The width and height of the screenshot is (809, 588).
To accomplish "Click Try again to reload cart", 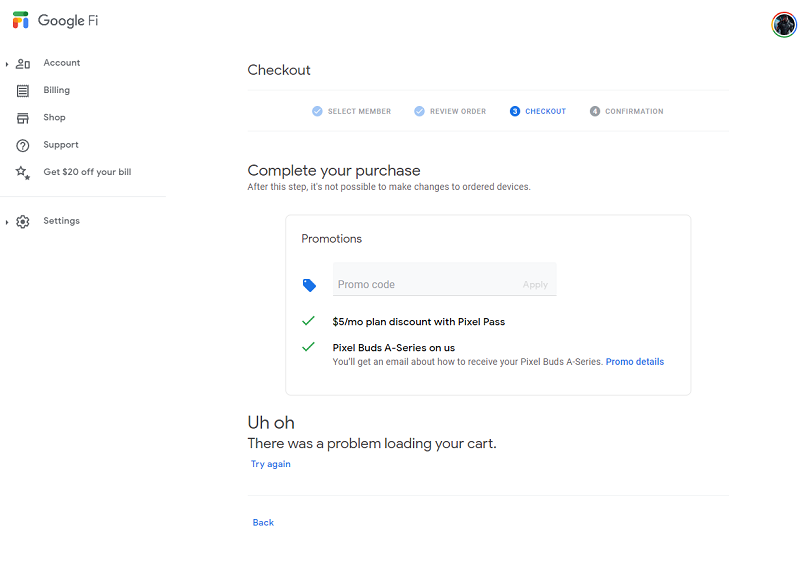I will pyautogui.click(x=270, y=464).
